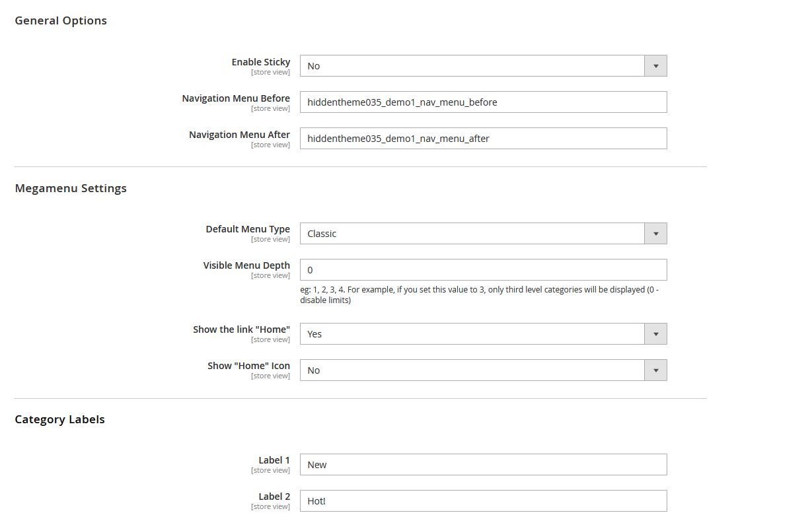The height and width of the screenshot is (515, 812).
Task: Click the dropdown arrow next to "Yes"
Action: point(655,333)
